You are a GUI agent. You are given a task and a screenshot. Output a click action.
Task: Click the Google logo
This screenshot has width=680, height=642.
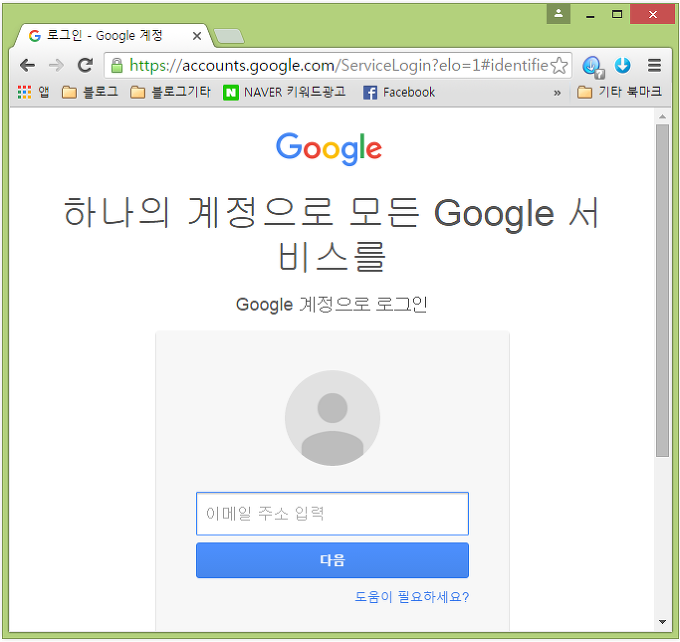point(329,148)
